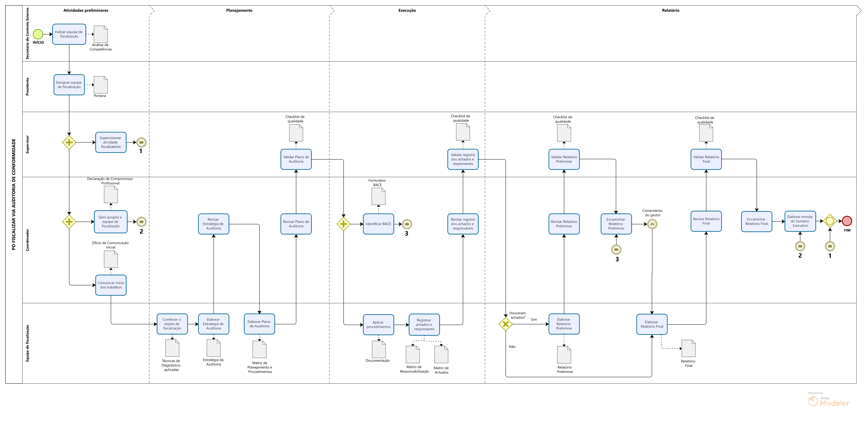Select the Designar equipe de fiscalização task
Viewport: 868px width, 433px height.
point(69,85)
